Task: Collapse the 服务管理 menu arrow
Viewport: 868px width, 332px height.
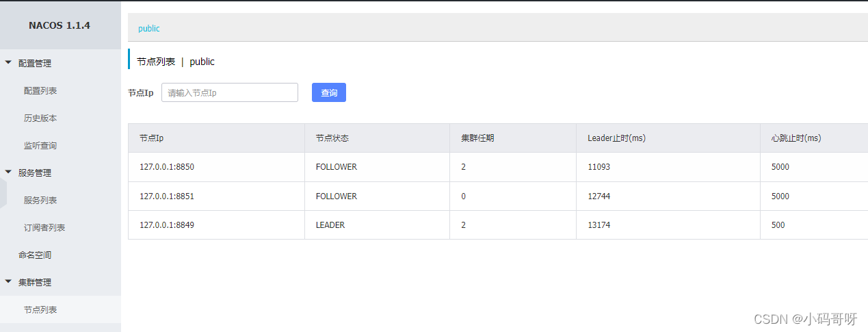Action: 8,173
